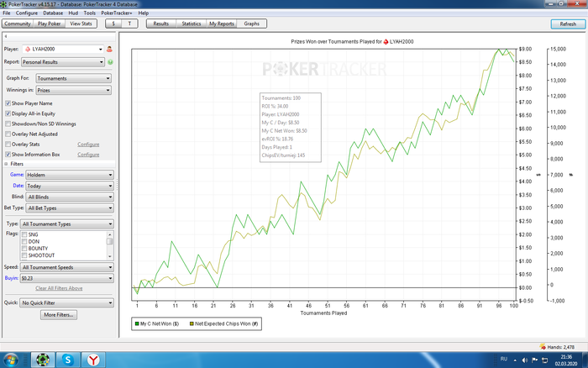Switch to the Graphs tab
Viewport: 588px width, 368px height.
coord(252,24)
